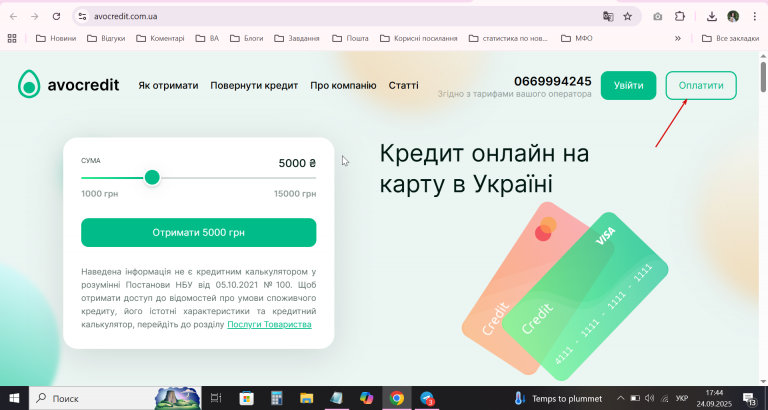The height and width of the screenshot is (410, 768).
Task: Bookmark this page with the star
Action: point(627,16)
